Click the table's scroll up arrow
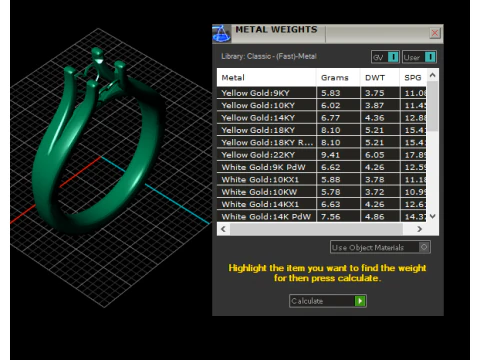Screen dimensions: 480x360 433,75
